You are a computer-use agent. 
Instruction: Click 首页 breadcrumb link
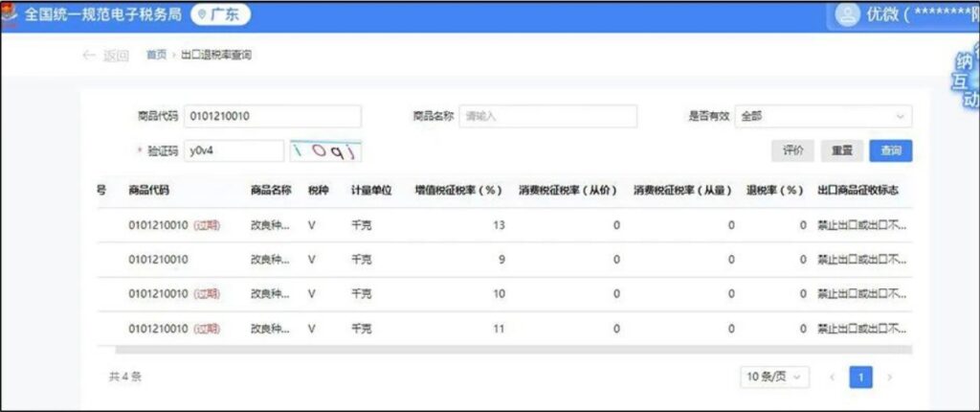155,56
